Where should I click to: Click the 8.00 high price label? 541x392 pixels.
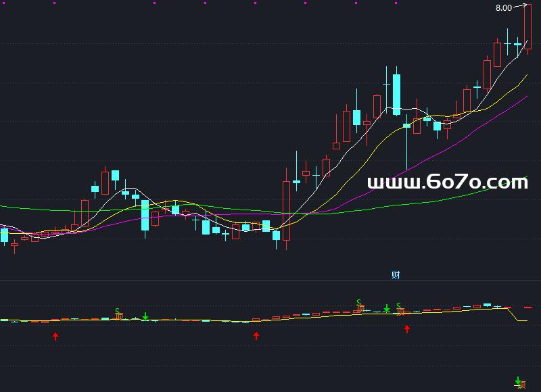(503, 8)
